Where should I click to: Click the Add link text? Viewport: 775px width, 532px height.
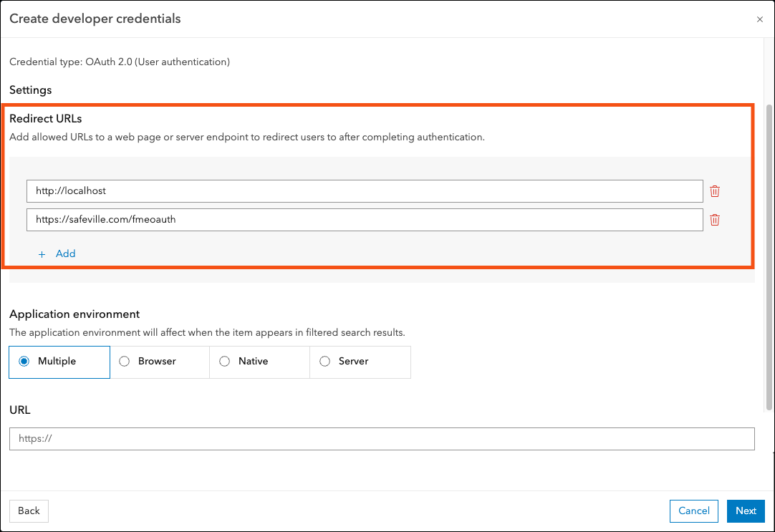tap(65, 253)
